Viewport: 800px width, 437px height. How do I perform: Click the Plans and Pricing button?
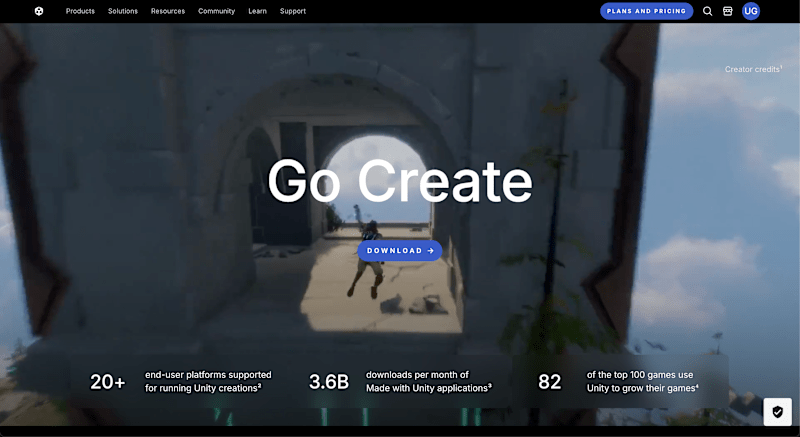[646, 11]
